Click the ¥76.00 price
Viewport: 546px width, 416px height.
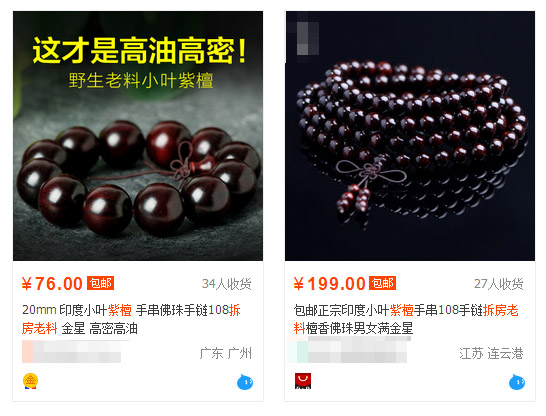(52, 284)
